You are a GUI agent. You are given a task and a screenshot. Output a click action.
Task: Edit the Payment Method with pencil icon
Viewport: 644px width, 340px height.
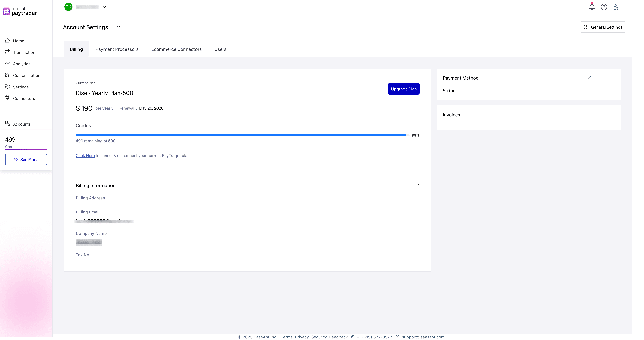(590, 78)
